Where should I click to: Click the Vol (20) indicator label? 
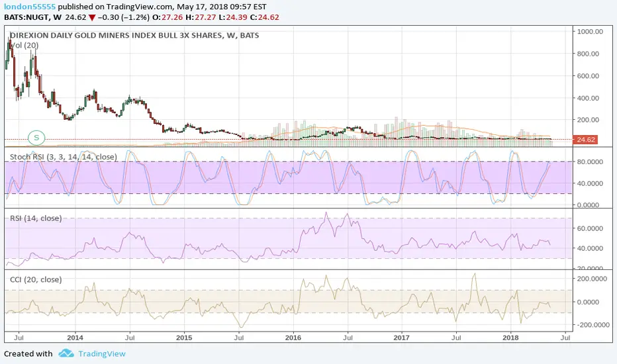pyautogui.click(x=24, y=46)
